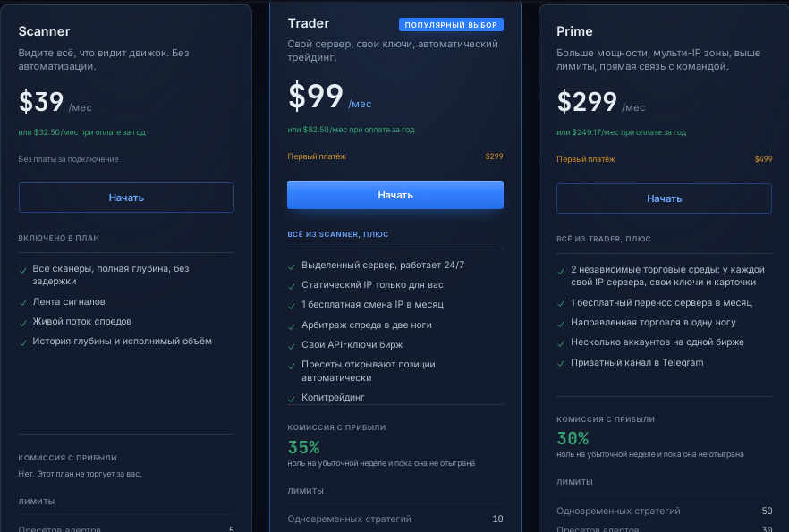The image size is (789, 532).
Task: Click the checkmark beside "Все сканеры, полная глубина"
Action: point(23,270)
